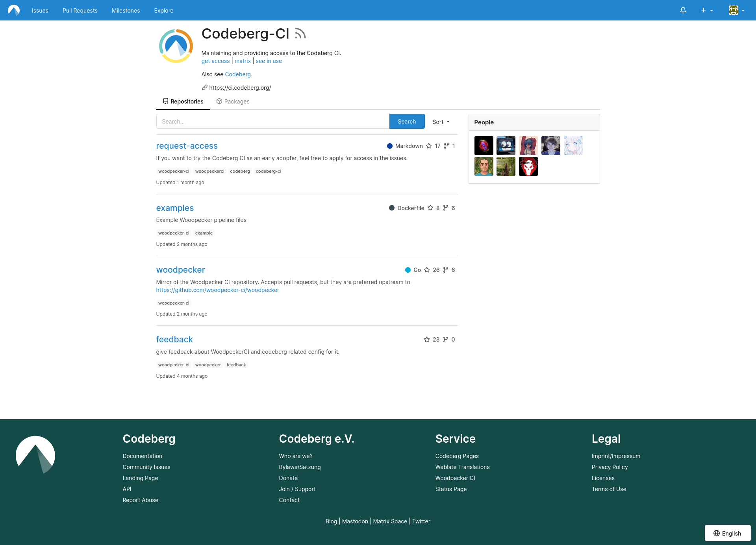Open the first member avatar with nebula image
The width and height of the screenshot is (756, 545).
click(484, 146)
